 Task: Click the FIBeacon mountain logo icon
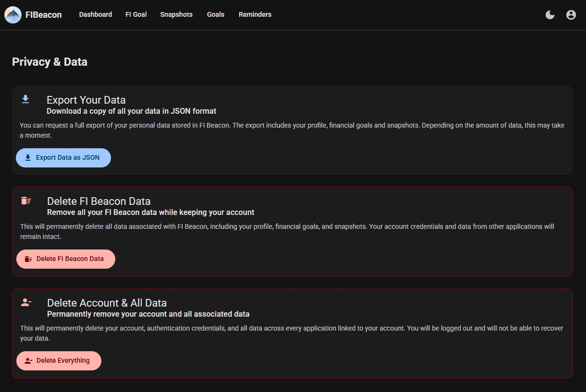click(12, 14)
